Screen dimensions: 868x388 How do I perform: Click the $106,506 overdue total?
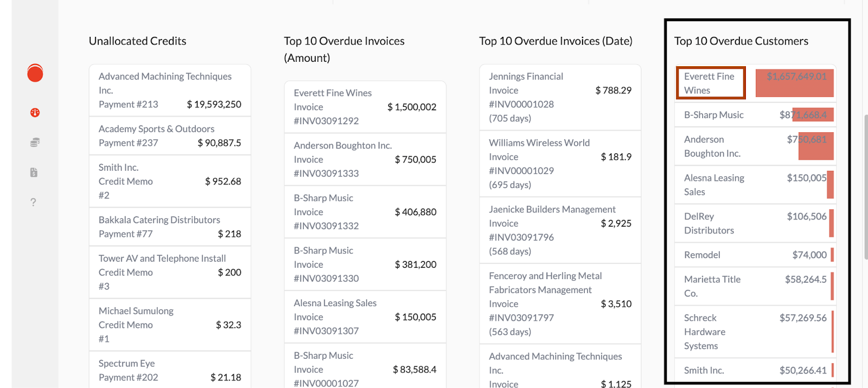coord(807,216)
